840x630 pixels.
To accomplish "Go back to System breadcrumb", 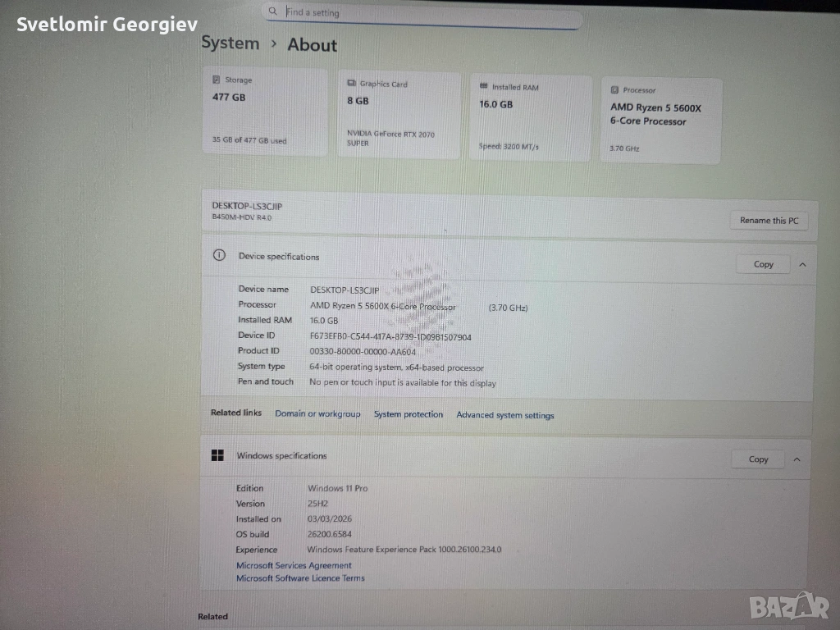I will [x=231, y=43].
